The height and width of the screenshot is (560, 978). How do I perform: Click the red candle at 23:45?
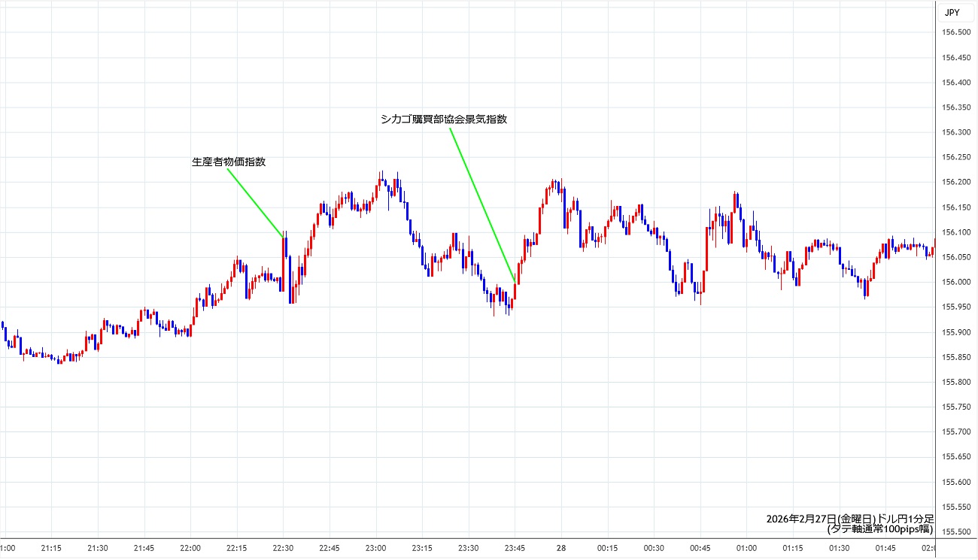[515, 289]
